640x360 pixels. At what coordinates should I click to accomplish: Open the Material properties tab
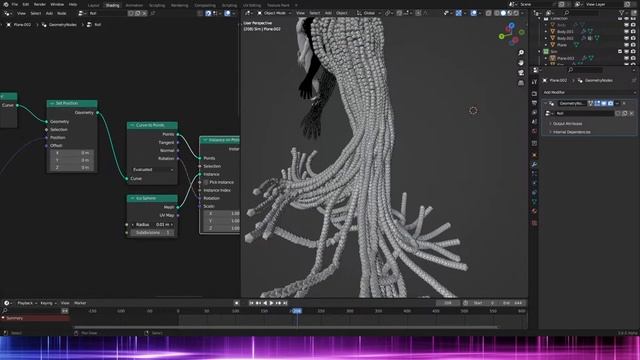534,211
